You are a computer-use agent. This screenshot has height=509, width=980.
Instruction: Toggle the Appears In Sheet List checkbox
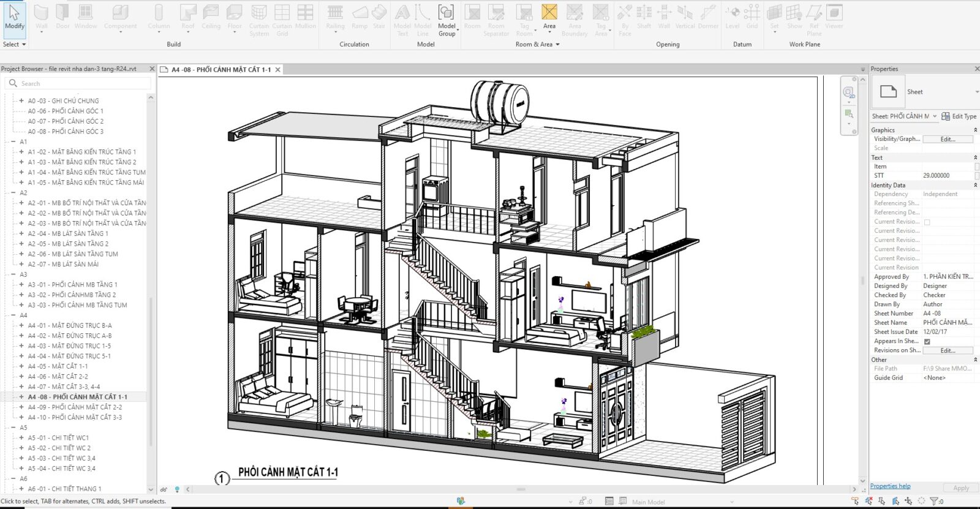pos(927,341)
